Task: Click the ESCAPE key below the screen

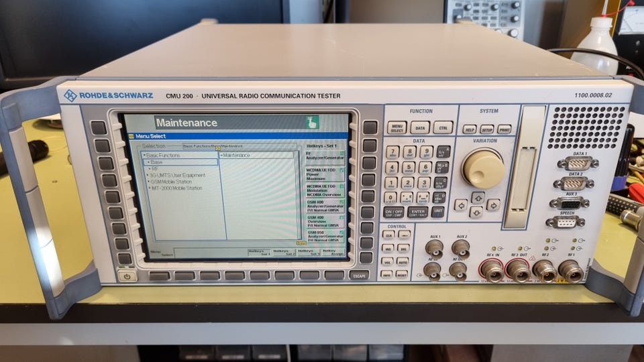Action: (360, 276)
